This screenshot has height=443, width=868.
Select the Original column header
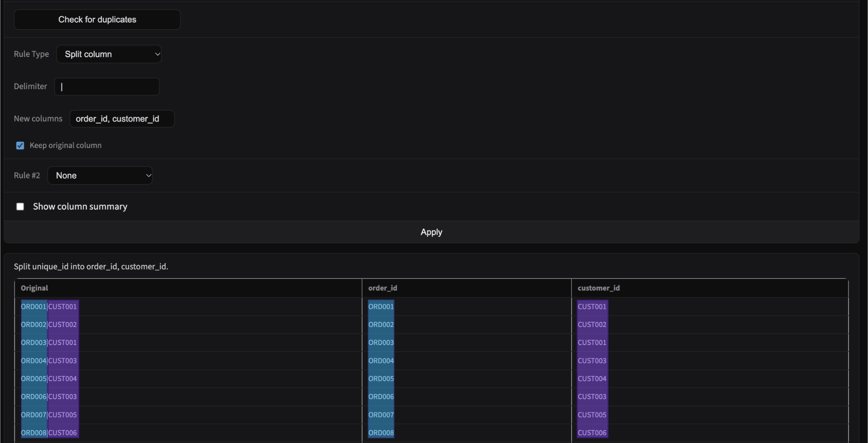188,288
